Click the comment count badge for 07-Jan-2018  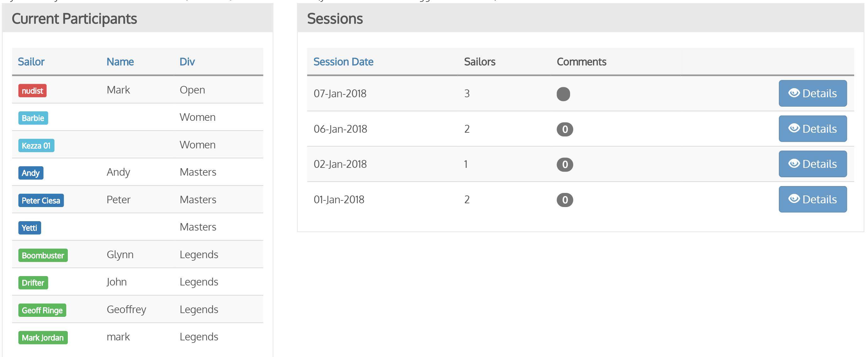pyautogui.click(x=563, y=94)
